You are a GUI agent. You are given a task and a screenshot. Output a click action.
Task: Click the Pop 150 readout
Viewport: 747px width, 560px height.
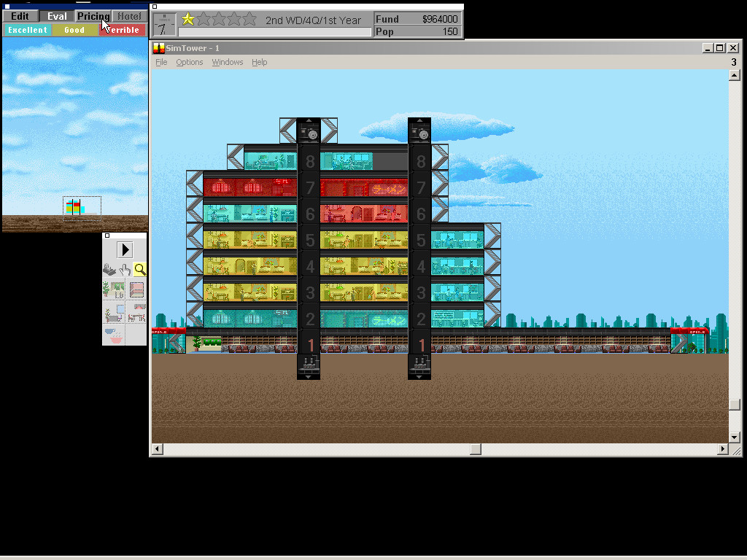click(x=417, y=31)
